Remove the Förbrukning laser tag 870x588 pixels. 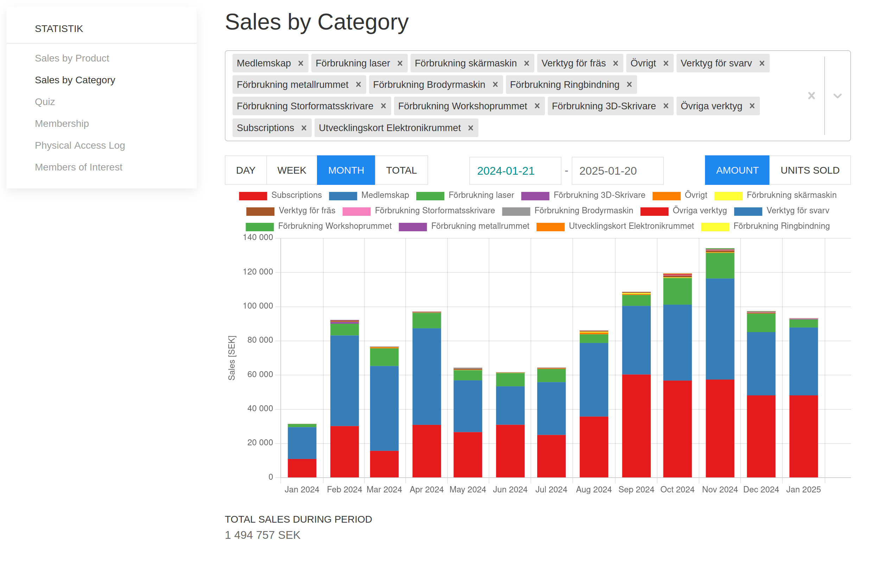pos(399,63)
